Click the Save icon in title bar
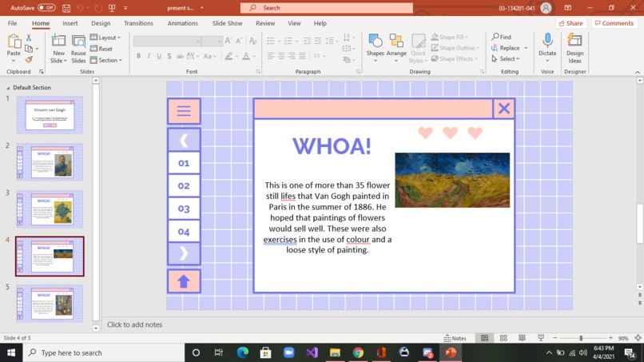The image size is (644, 362). coord(66,8)
